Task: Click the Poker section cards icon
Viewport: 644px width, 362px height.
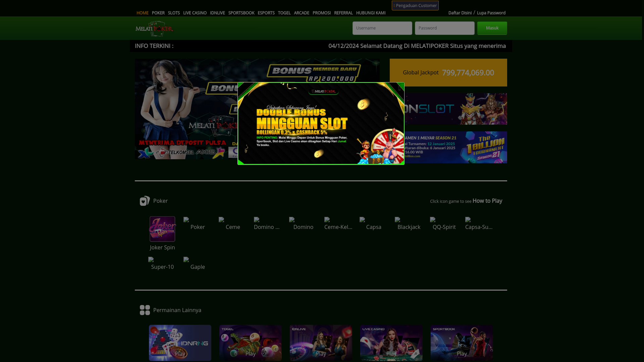Action: click(x=145, y=201)
